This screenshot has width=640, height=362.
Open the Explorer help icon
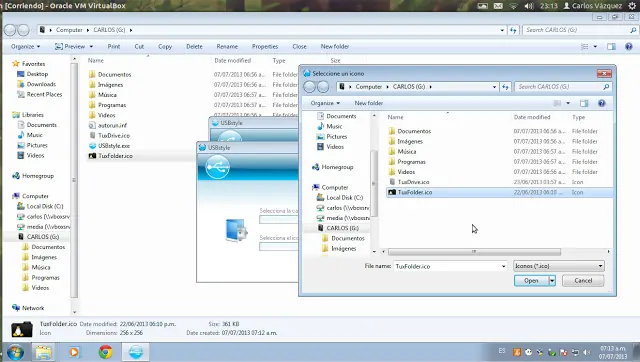pos(629,47)
